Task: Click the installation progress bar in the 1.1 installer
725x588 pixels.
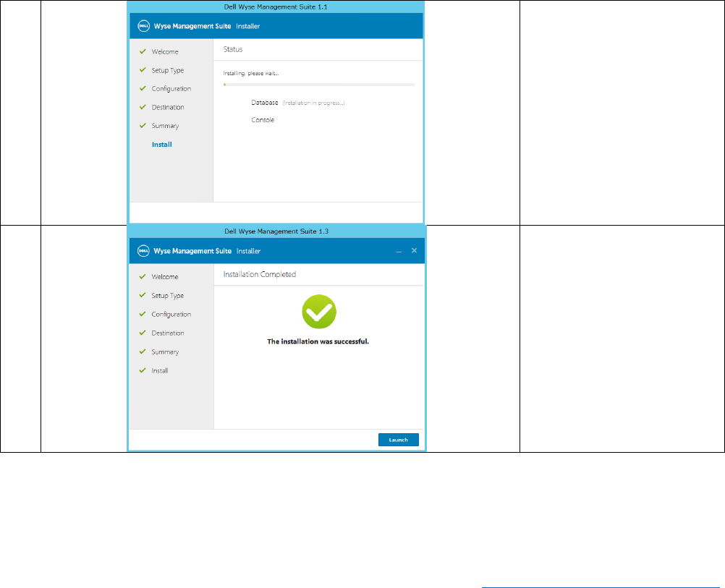Action: pyautogui.click(x=319, y=85)
